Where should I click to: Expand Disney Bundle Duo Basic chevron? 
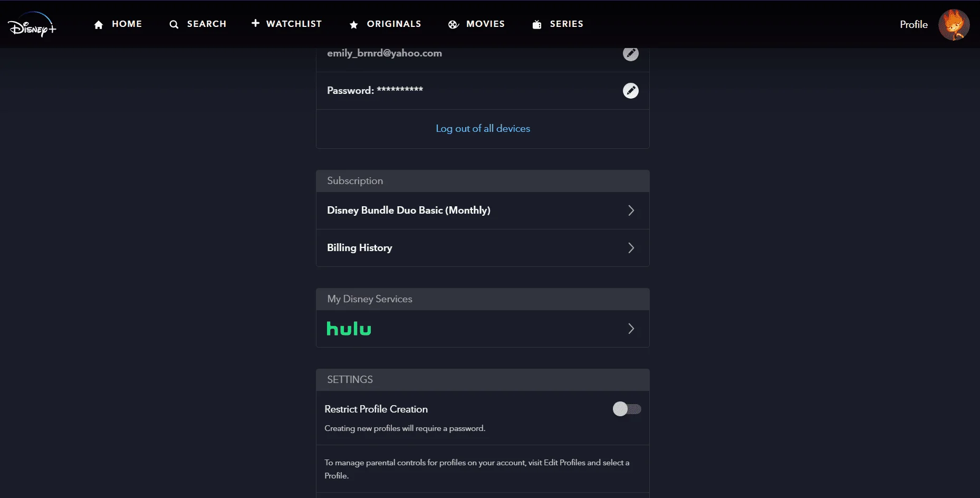[631, 210]
